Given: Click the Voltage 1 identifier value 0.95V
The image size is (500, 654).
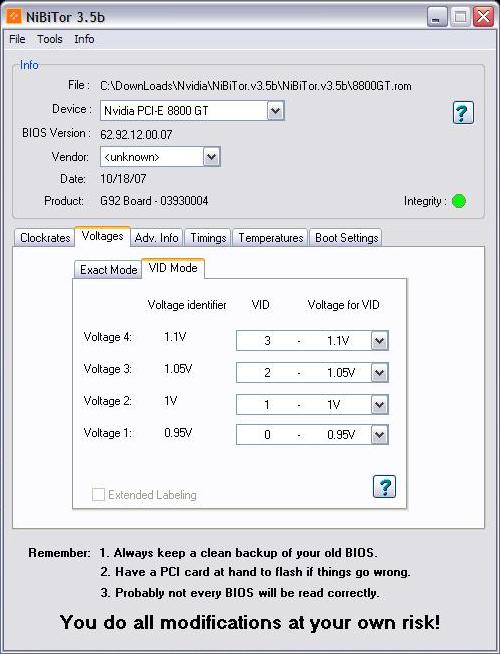Looking at the screenshot, I should click(x=178, y=433).
